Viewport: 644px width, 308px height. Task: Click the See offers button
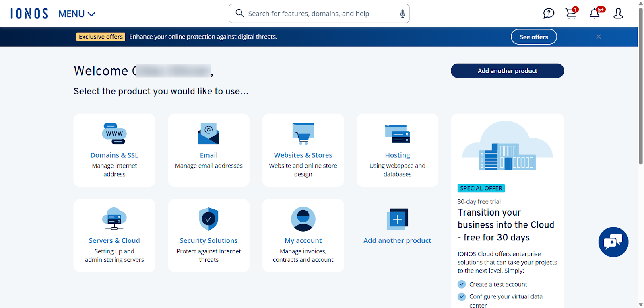click(x=534, y=37)
